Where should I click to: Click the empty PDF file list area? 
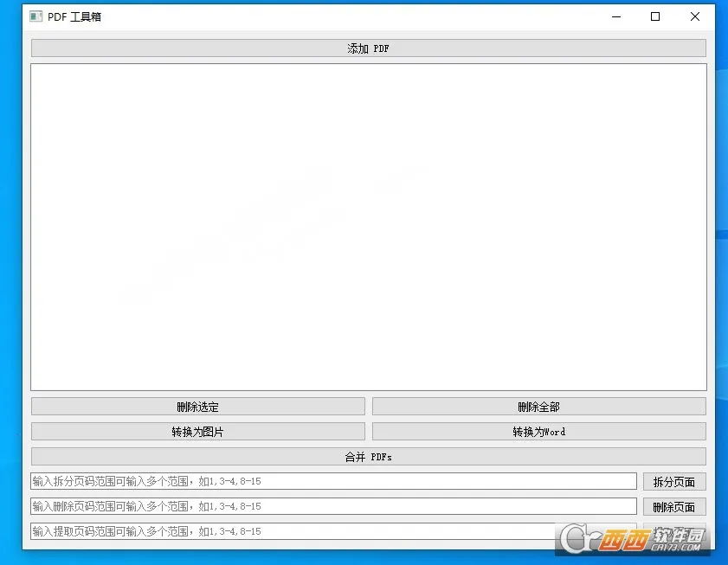[368, 229]
